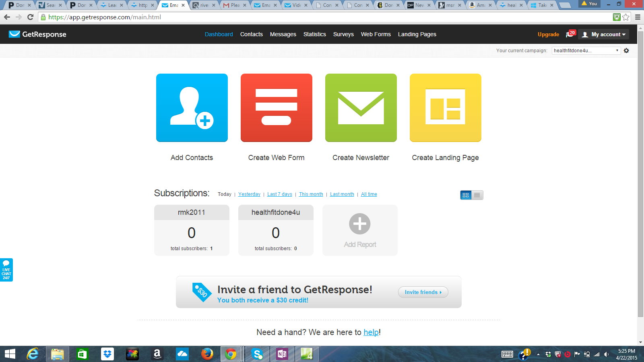Screen dimensions: 644x362
Task: Open the Web Forms menu
Action: tap(376, 34)
